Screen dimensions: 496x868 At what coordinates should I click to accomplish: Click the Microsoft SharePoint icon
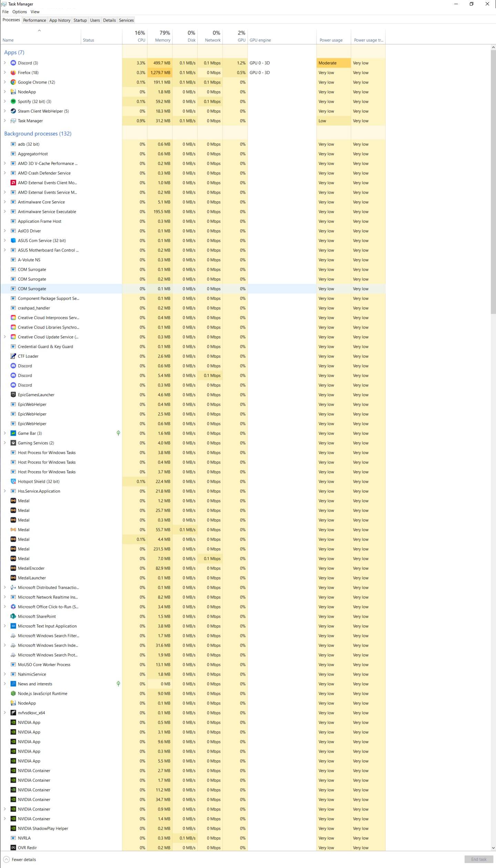pyautogui.click(x=13, y=616)
